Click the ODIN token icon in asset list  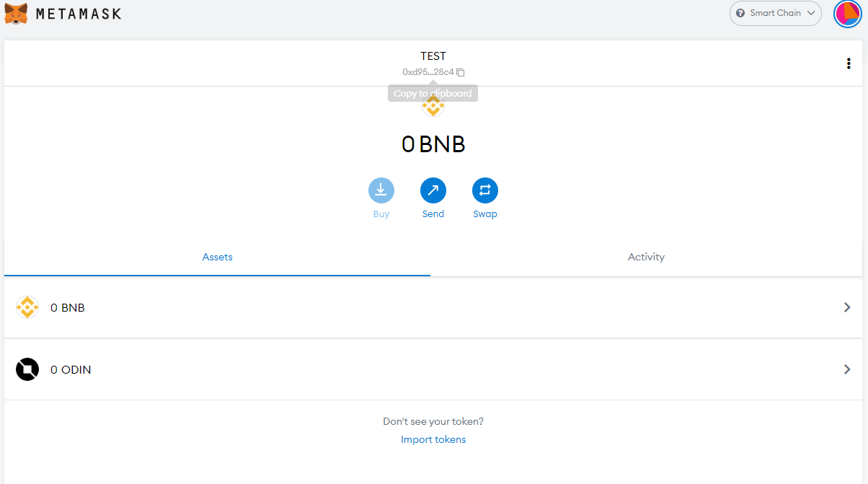[27, 369]
